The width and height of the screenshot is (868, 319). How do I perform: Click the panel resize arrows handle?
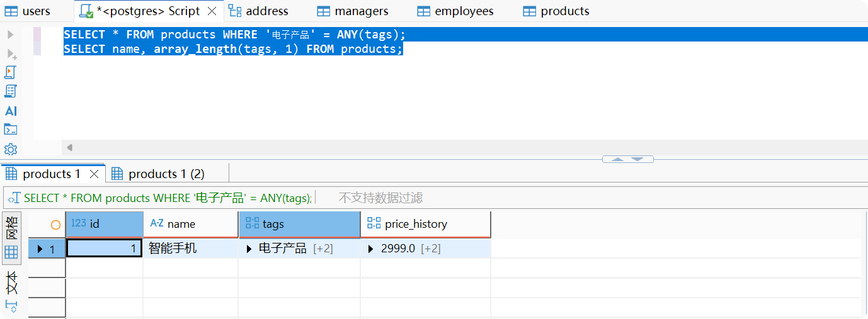click(627, 159)
